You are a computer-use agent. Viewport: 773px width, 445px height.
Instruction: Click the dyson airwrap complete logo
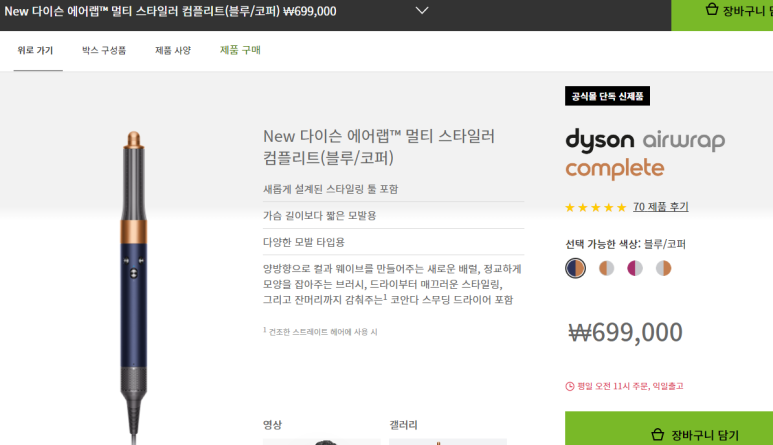(x=645, y=154)
